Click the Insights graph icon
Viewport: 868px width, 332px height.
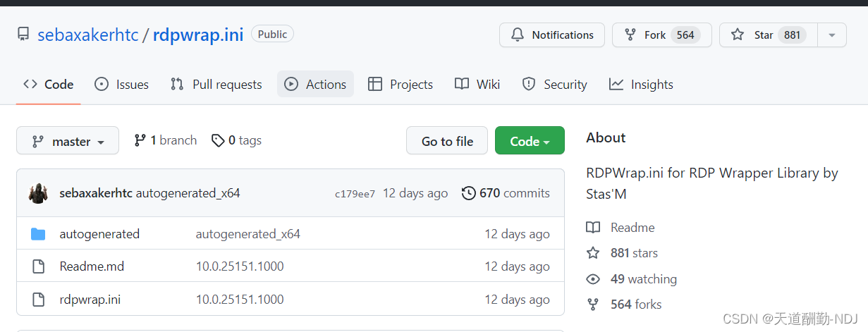point(616,85)
